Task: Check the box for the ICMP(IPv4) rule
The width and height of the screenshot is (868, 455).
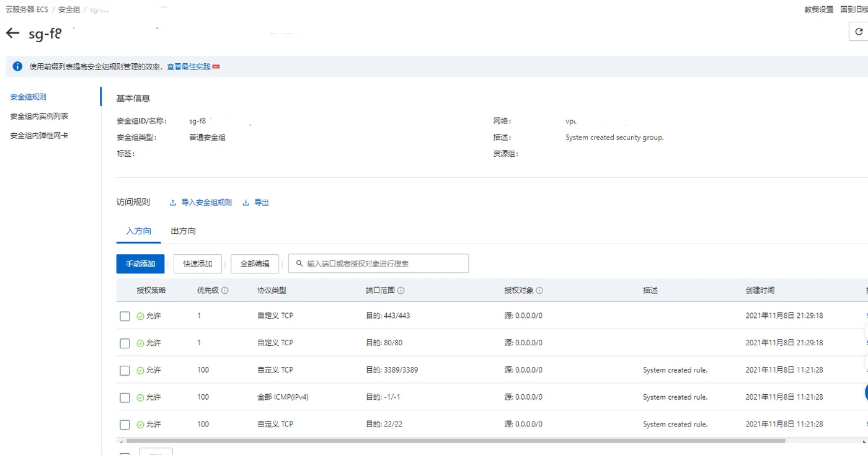Action: [x=125, y=398]
